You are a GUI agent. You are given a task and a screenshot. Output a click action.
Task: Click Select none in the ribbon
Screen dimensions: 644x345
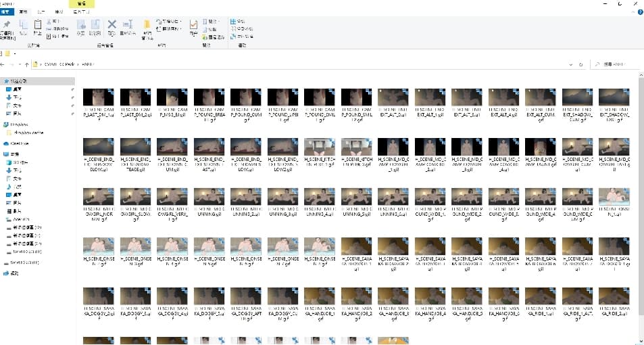242,29
